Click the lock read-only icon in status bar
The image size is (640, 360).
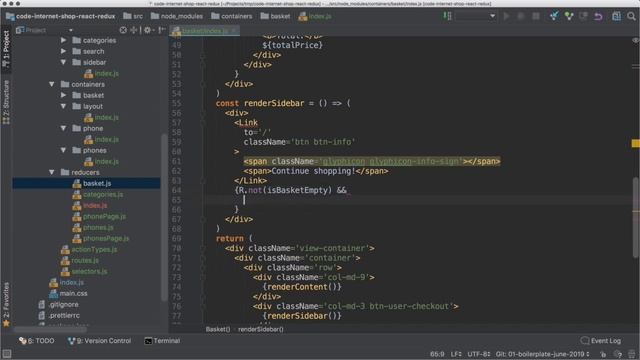pyautogui.click(x=603, y=354)
